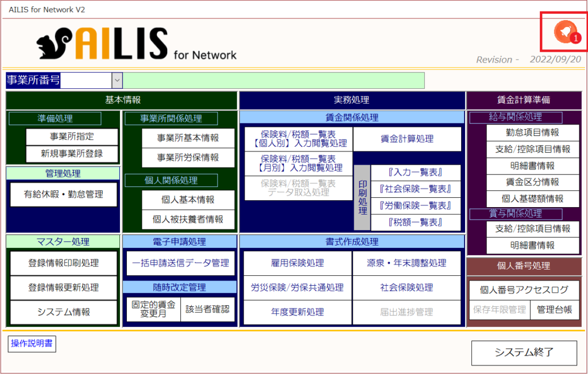Print 『社会保険一覧表』
The width and height of the screenshot is (588, 374).
point(415,189)
